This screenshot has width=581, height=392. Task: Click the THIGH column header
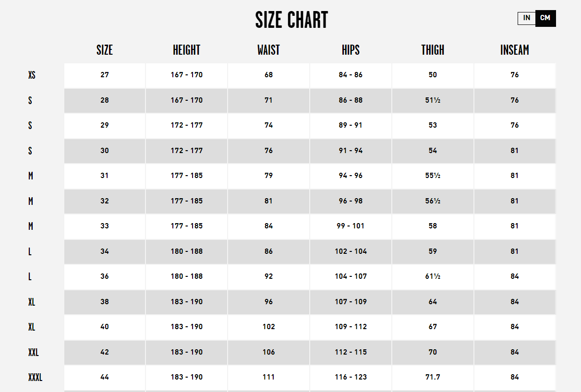433,50
